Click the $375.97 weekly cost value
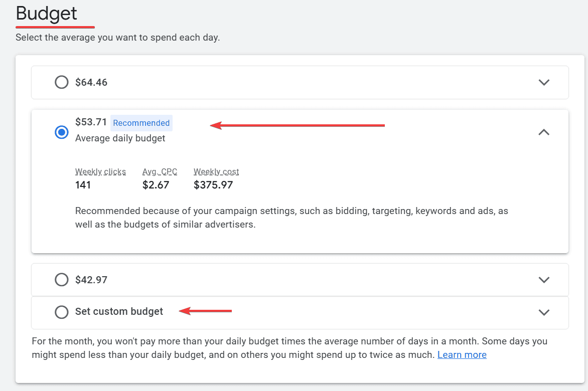Screen dimensions: 588x391 pyautogui.click(x=213, y=185)
